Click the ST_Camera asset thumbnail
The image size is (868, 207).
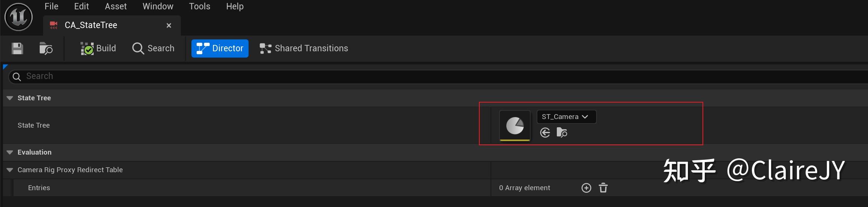(515, 126)
